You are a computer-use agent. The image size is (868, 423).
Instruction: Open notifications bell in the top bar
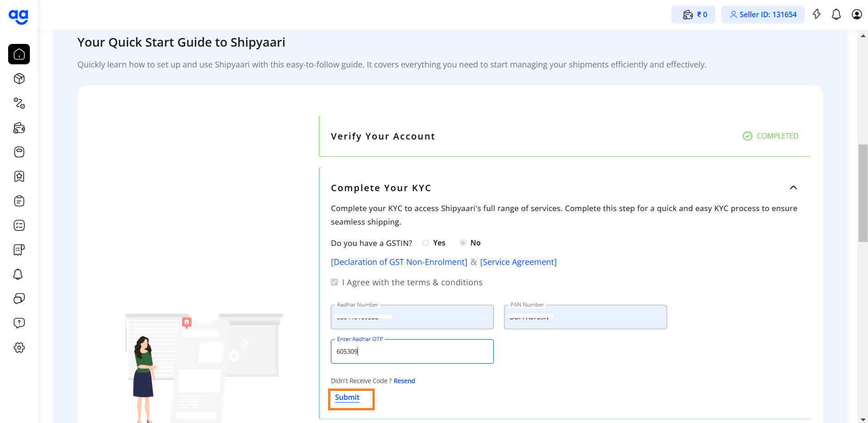click(836, 14)
